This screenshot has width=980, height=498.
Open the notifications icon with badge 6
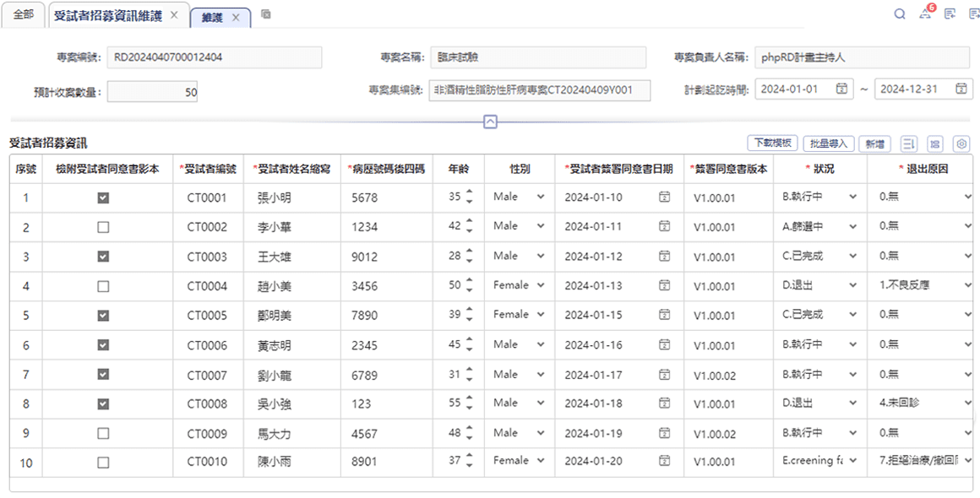click(x=926, y=14)
